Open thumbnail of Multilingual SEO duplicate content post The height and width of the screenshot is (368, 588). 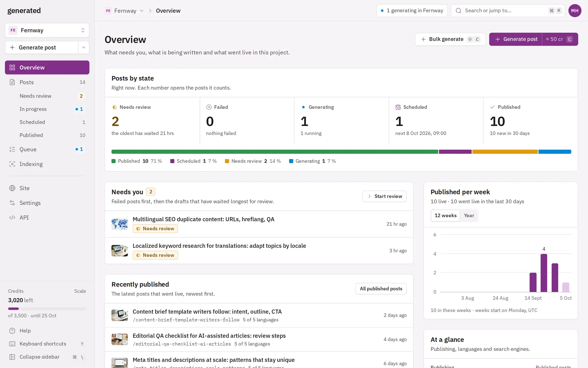tap(120, 224)
